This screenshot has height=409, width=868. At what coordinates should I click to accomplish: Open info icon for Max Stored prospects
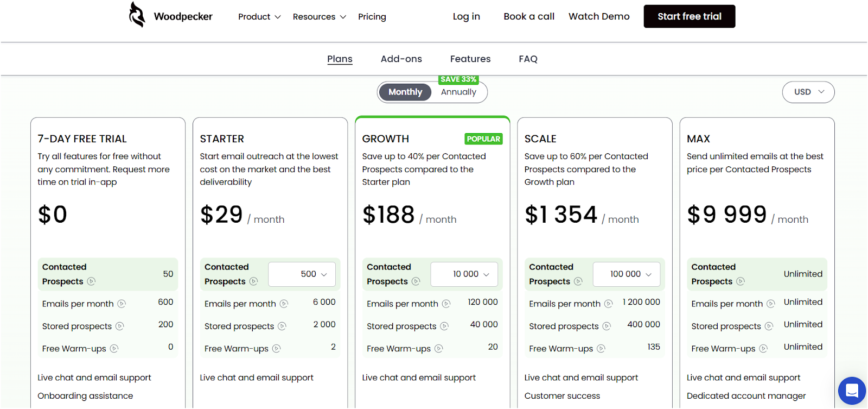[x=769, y=326]
